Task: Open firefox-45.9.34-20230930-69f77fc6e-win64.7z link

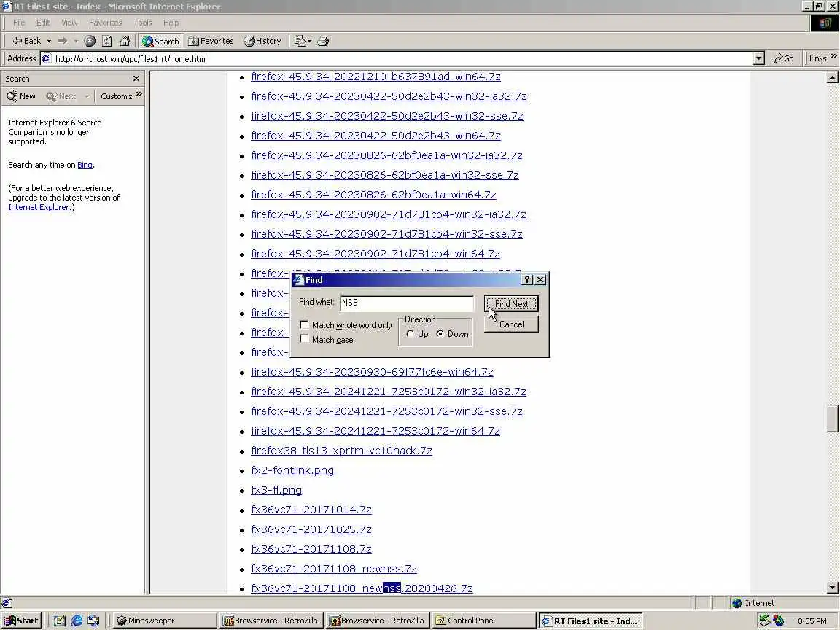Action: [372, 372]
